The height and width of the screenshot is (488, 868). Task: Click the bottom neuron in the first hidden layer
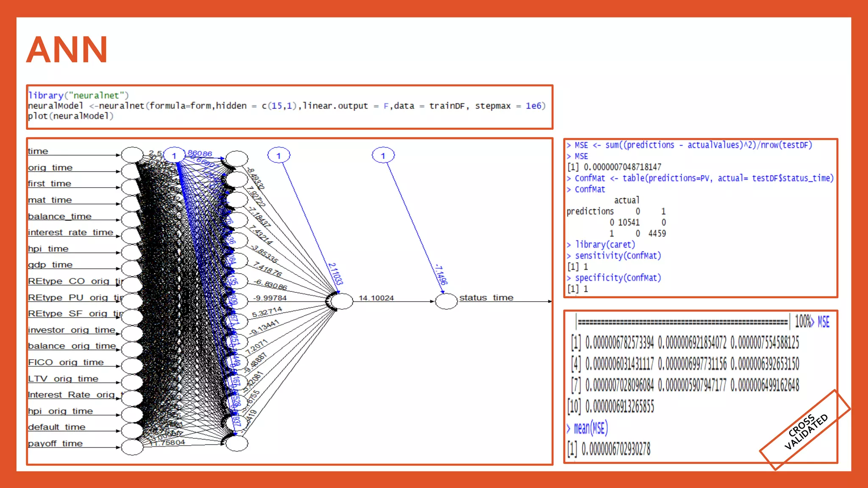[236, 444]
